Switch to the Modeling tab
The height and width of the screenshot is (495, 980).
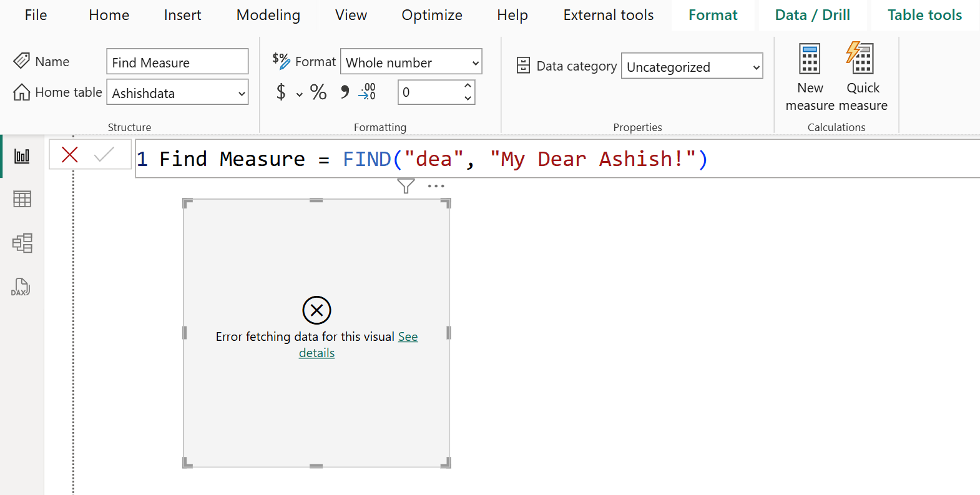tap(268, 15)
